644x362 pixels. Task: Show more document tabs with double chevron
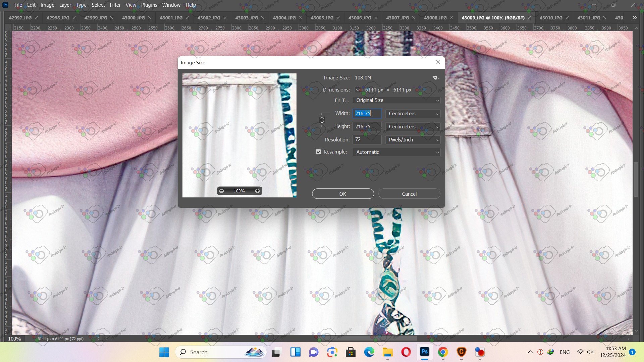(x=635, y=18)
